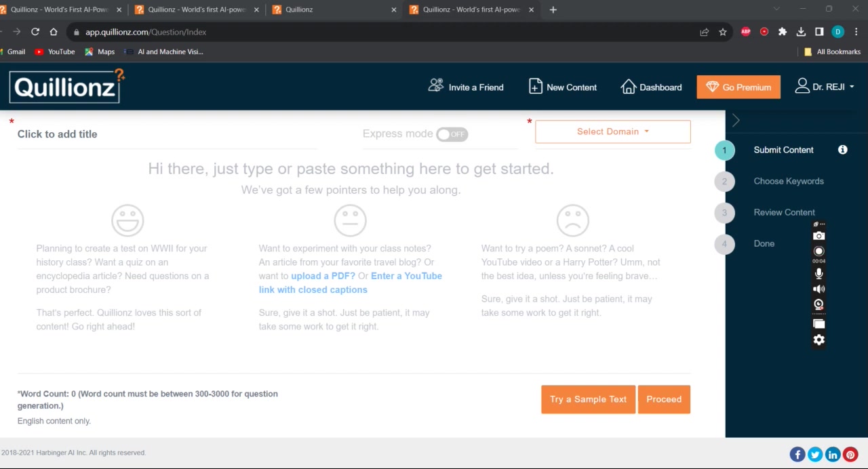Click the Try a Sample Text button
The image size is (868, 469).
[x=587, y=399]
